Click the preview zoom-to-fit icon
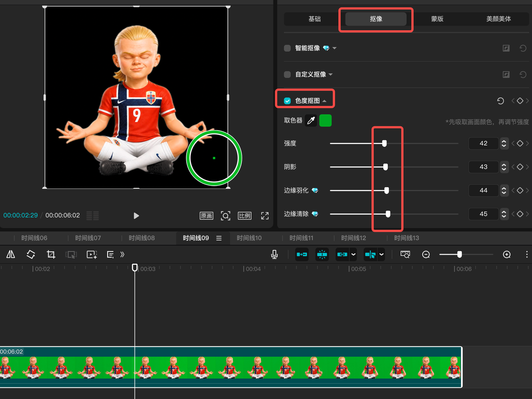532x399 pixels. coord(225,215)
